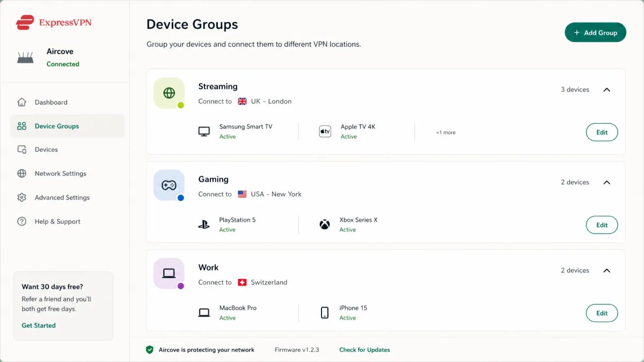Click the Gaming group blue color dot

[x=181, y=198]
